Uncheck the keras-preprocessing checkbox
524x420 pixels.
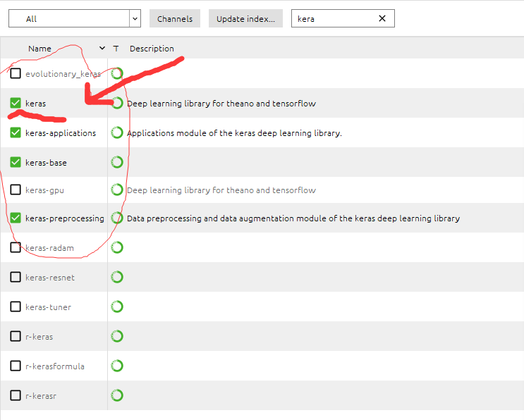click(x=16, y=218)
